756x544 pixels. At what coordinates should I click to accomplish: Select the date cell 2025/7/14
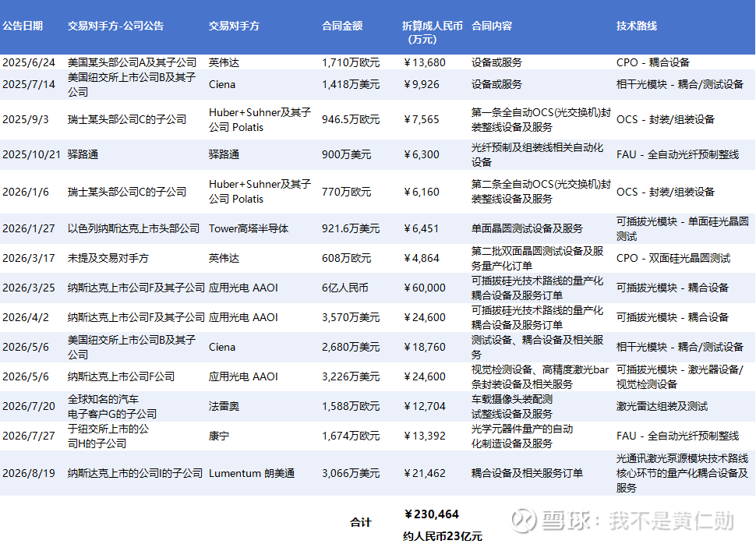pos(29,84)
